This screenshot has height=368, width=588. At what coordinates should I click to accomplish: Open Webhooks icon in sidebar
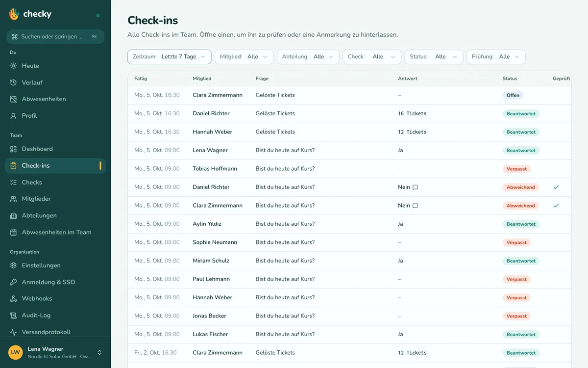(13, 298)
